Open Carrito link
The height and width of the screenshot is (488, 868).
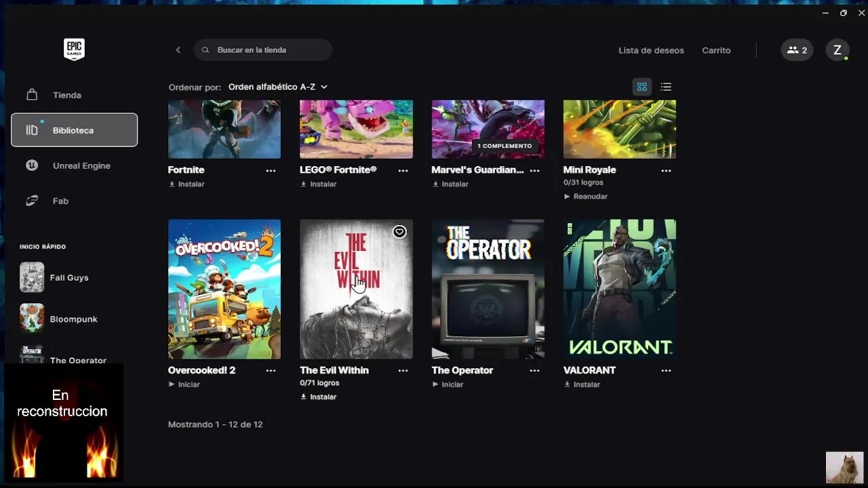point(716,50)
